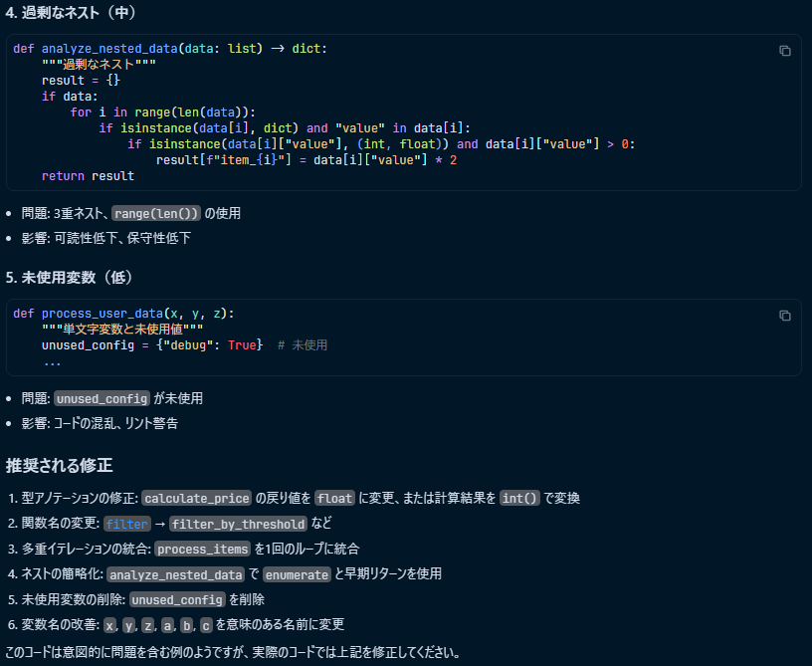The image size is (812, 666).
Task: Click the bullet 影響: 可読性低下、保守性低下
Action: (106, 238)
